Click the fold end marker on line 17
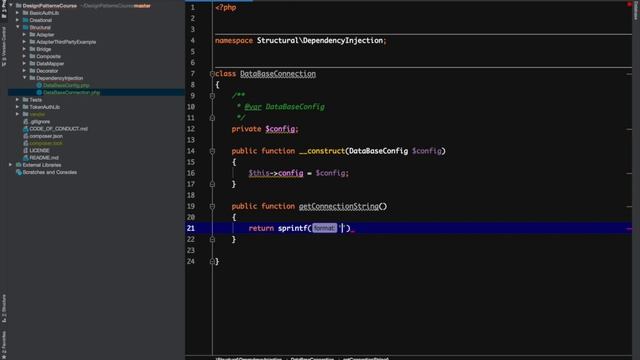The image size is (640, 360). point(212,184)
